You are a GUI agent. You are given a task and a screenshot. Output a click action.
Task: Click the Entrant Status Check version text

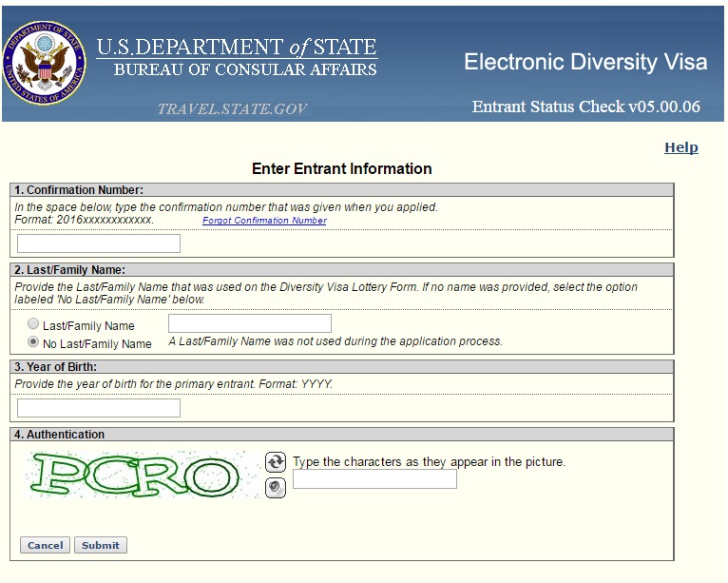[585, 107]
